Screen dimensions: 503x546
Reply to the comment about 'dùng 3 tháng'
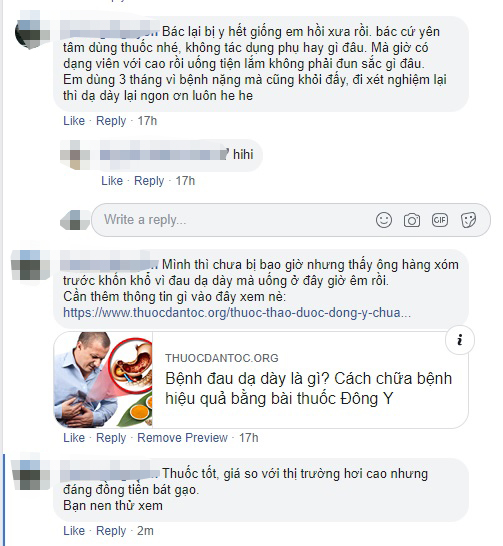pos(111,121)
